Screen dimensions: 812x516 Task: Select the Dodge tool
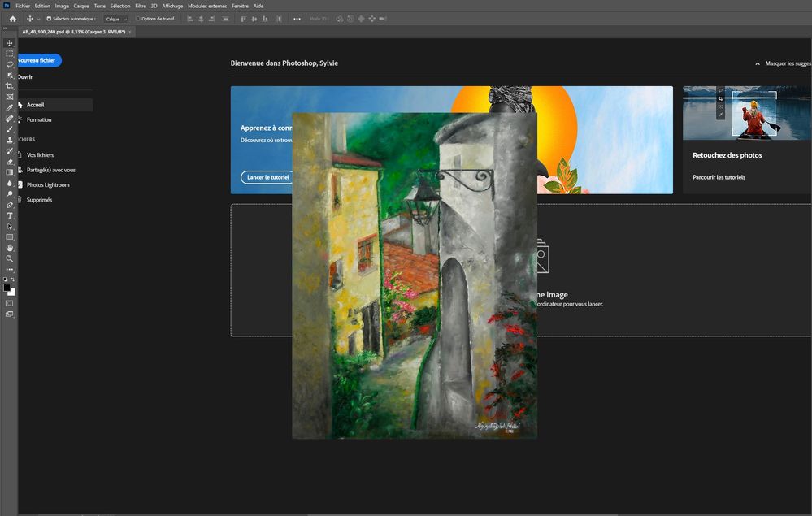click(9, 194)
